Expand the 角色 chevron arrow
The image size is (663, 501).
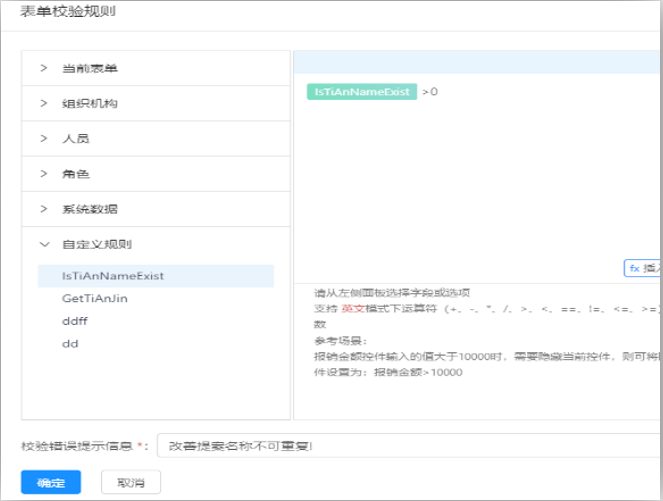44,173
